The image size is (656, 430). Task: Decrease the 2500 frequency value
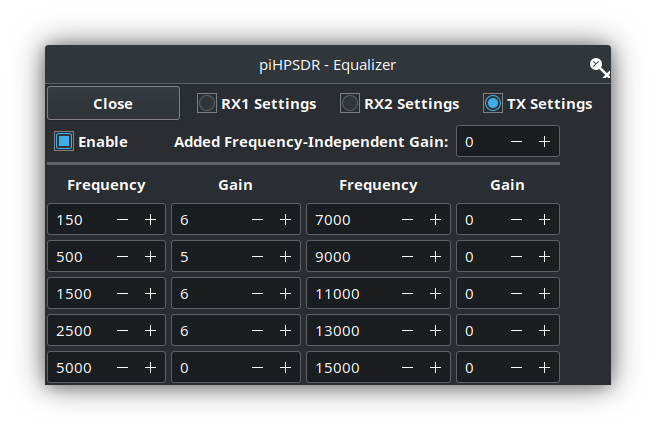click(123, 330)
